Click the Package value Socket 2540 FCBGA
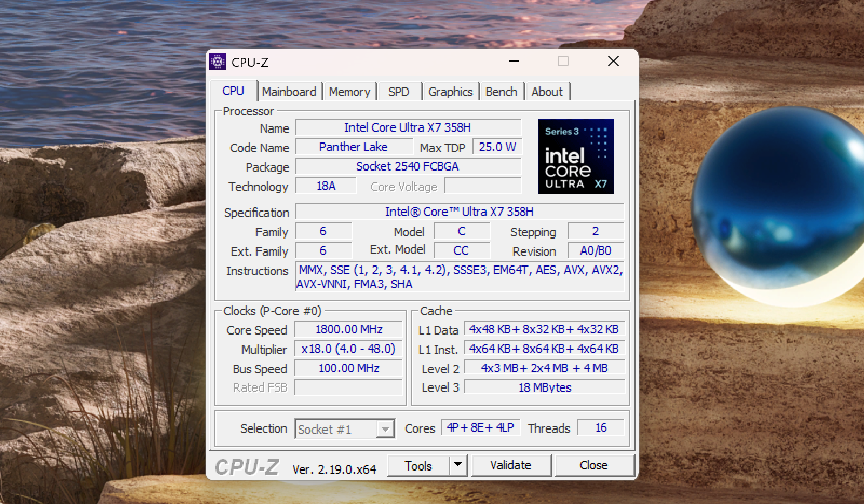Viewport: 864px width, 504px height. 408,166
